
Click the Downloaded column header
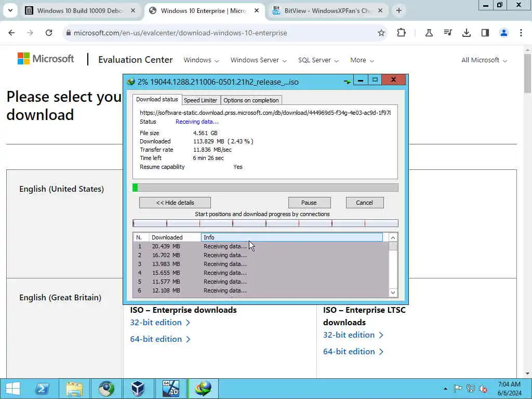[175, 237]
